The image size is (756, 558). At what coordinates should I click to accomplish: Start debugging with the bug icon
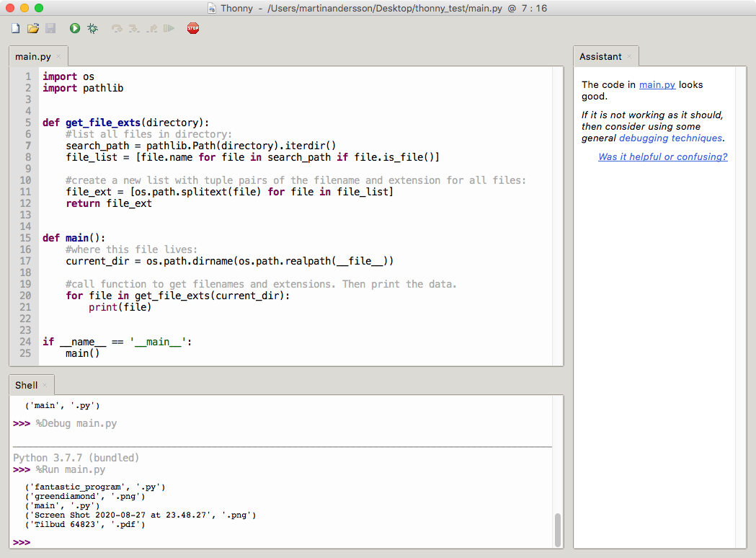tap(92, 28)
